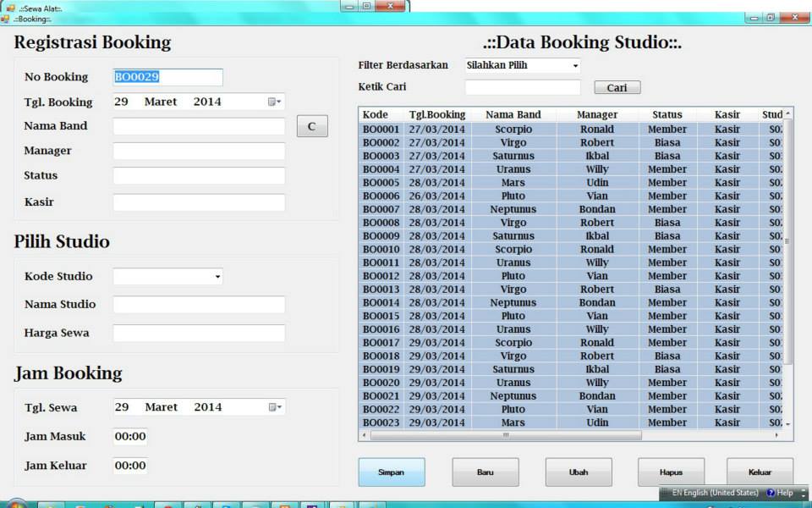Click the table scroll left arrow
The height and width of the screenshot is (508, 812).
point(364,435)
